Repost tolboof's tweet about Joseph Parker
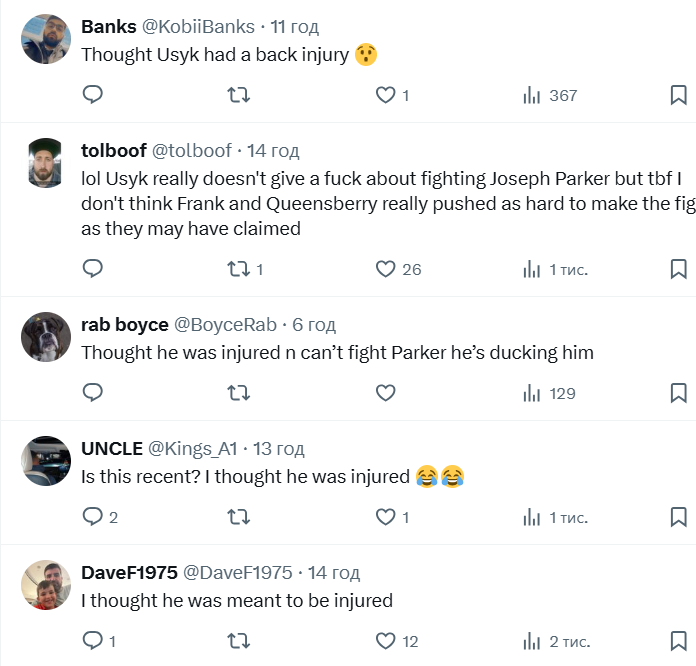The image size is (696, 666). 239,269
